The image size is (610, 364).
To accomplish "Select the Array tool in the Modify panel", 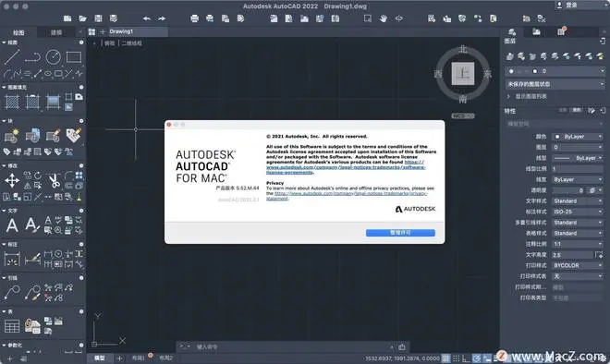I will pos(79,176).
